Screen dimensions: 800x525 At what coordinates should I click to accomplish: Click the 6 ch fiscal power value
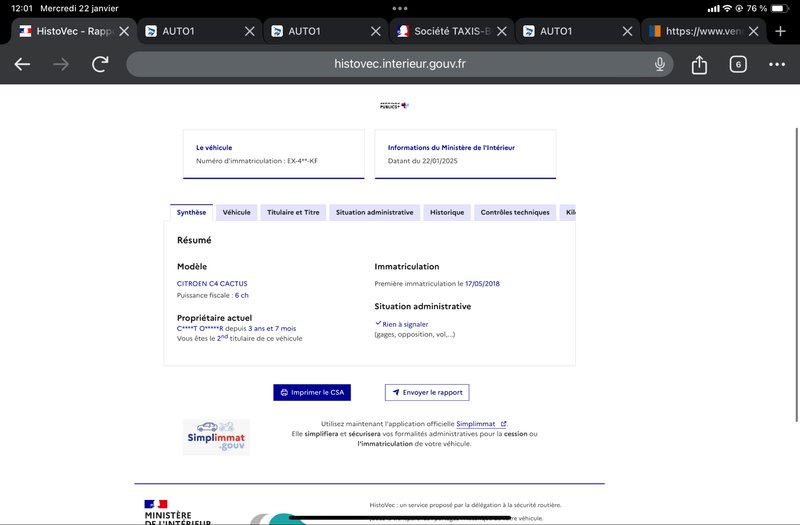[241, 295]
